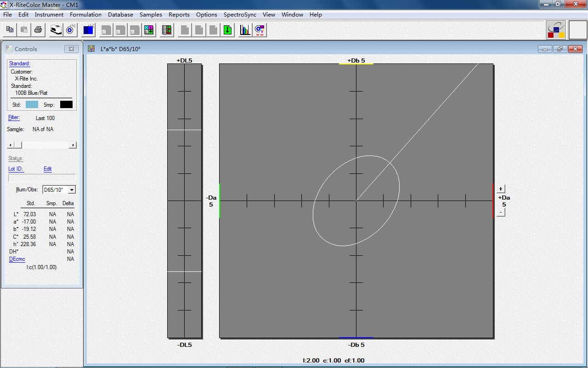Viewport: 588px width, 368px height.
Task: Click the black Smp color swatch
Action: (66, 104)
